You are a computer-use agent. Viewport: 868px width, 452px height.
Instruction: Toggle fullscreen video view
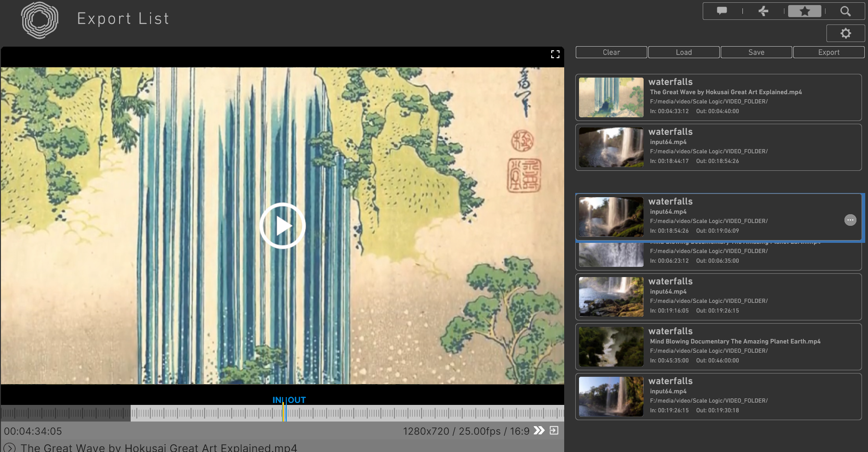coord(555,54)
